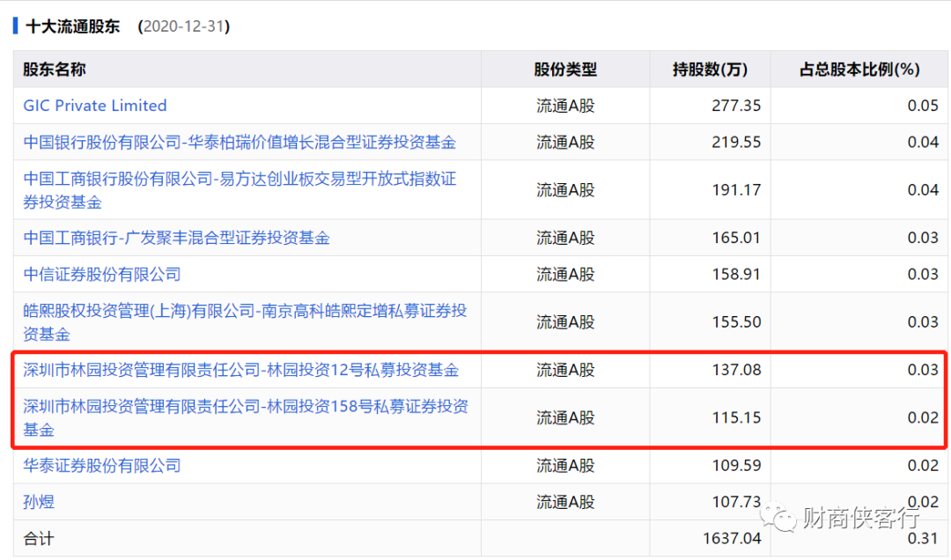Select the holding value 277.35
Image resolution: width=951 pixels, height=560 pixels.
[736, 106]
